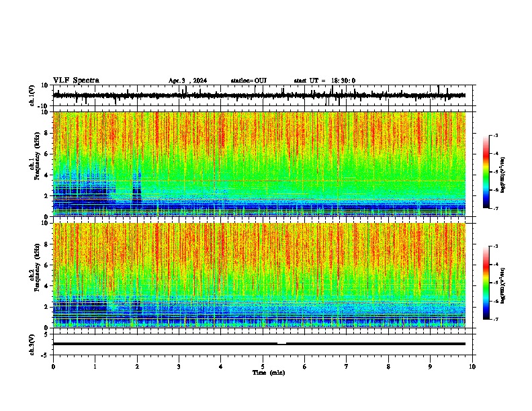Click the time axis tick label "9"
Screen dimensions: 532x411
click(x=430, y=367)
